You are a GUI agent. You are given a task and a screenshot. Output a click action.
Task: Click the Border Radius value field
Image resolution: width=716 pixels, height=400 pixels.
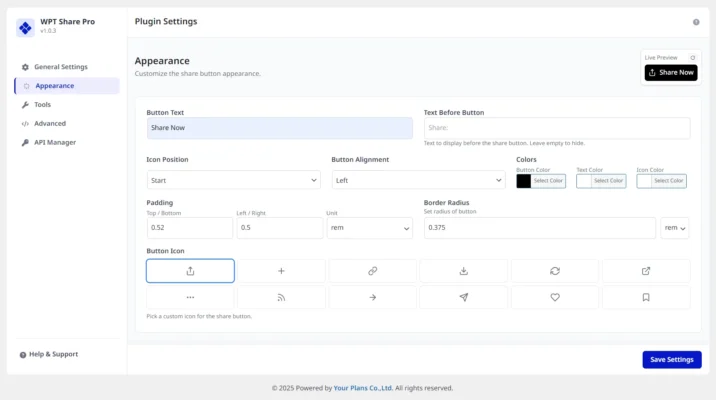pyautogui.click(x=540, y=228)
